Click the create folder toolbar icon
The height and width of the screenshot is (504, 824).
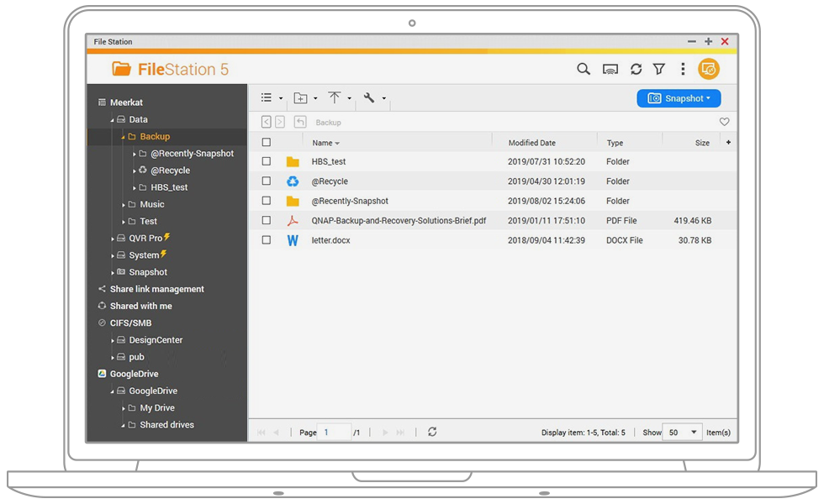pos(300,98)
